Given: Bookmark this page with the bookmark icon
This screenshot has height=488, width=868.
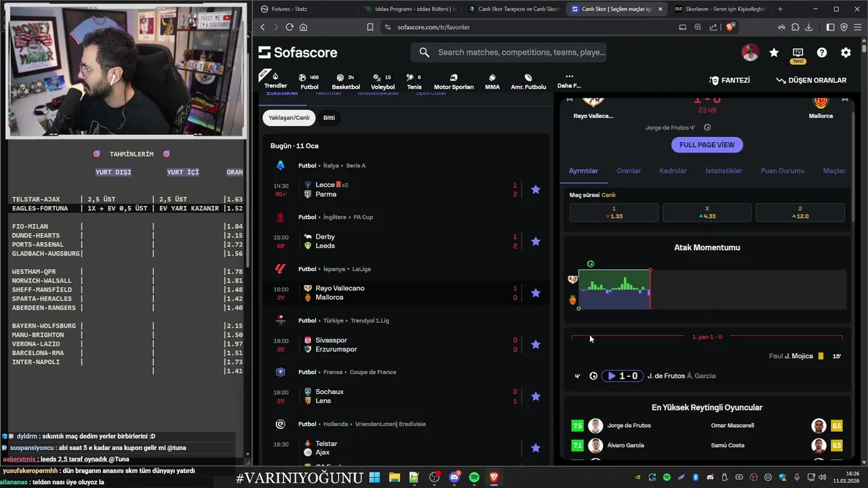Looking at the screenshot, I should (x=370, y=27).
